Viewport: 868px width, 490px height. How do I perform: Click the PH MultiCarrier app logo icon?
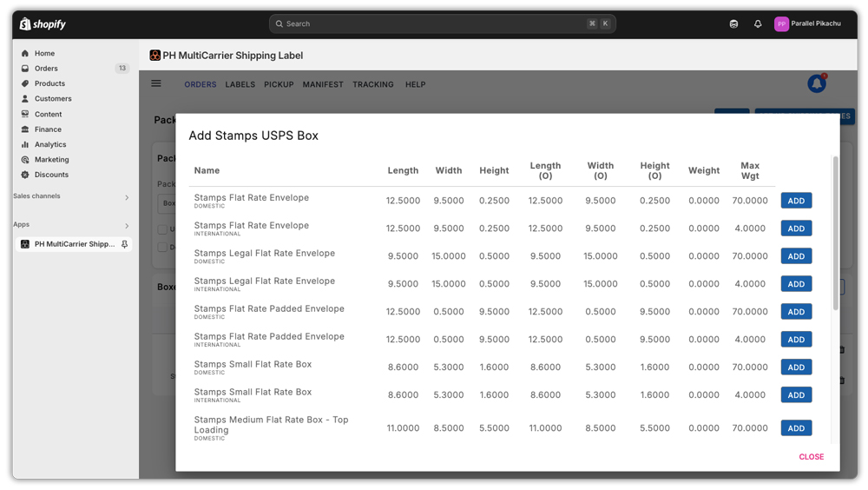[x=155, y=56]
